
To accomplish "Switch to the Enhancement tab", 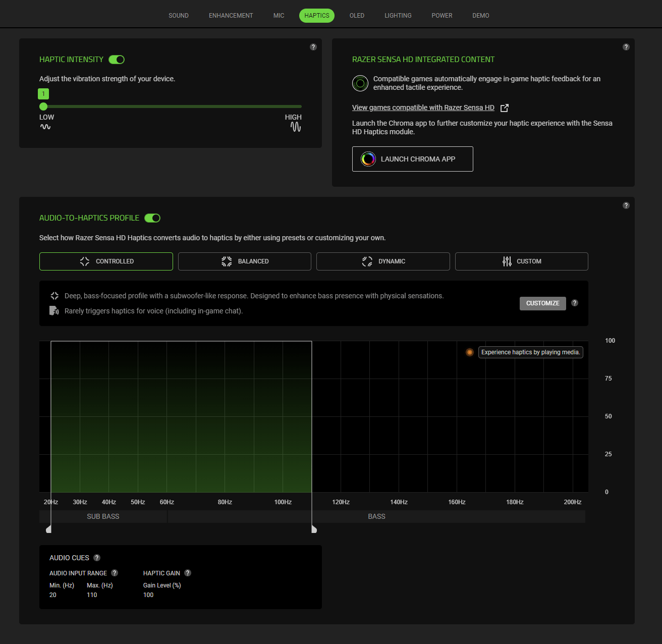I will click(x=231, y=16).
